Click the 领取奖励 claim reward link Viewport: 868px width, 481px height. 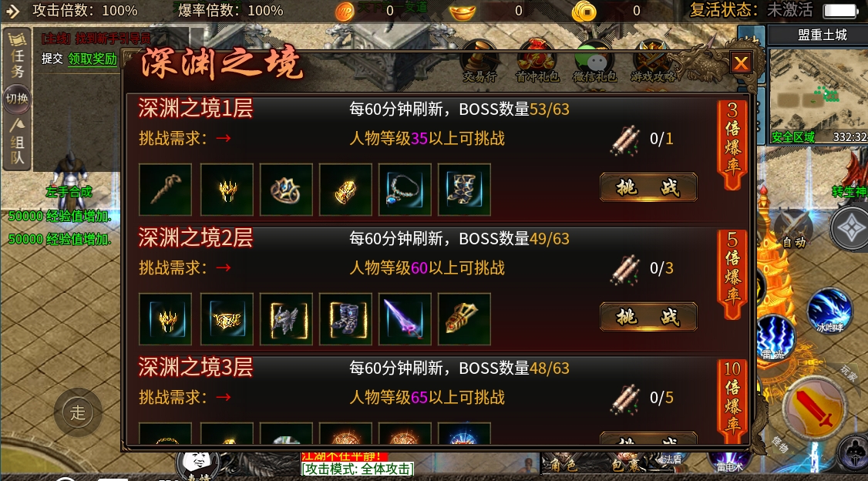point(93,59)
